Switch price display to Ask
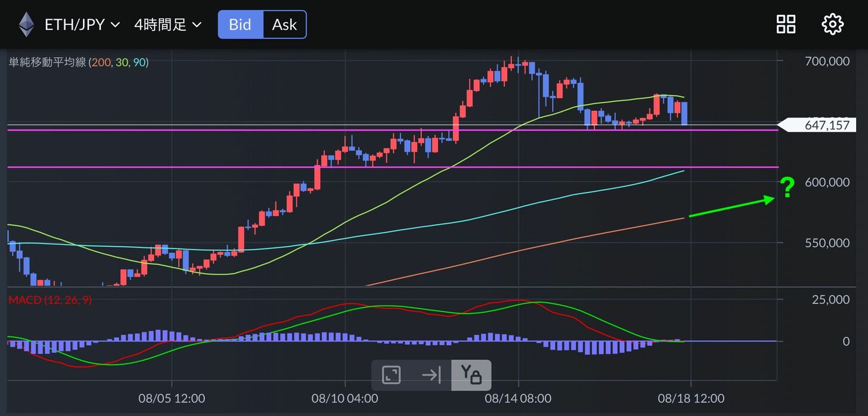Screen dimensions: 868x416 pos(284,24)
